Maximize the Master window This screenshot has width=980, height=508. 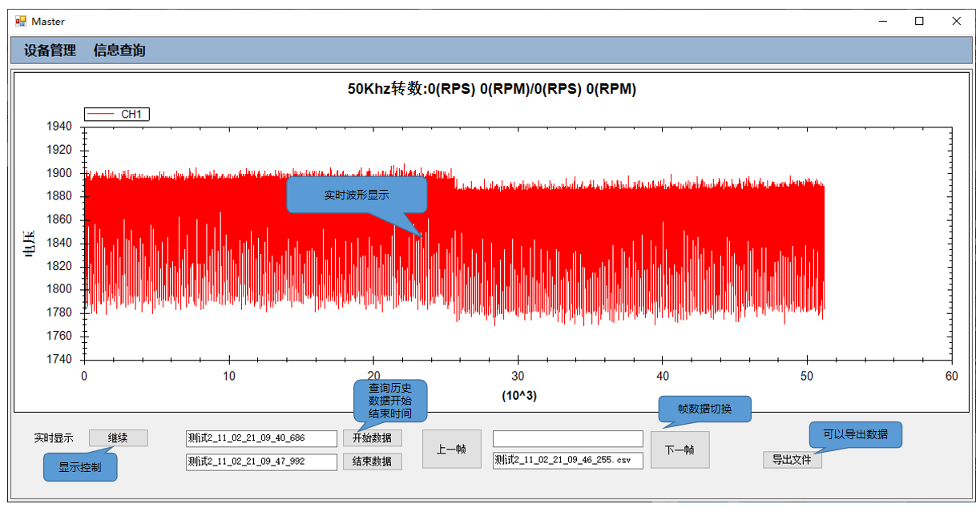coord(919,22)
